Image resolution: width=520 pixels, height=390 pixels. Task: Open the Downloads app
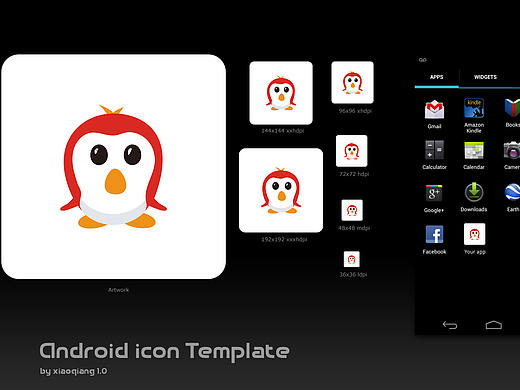[x=474, y=192]
